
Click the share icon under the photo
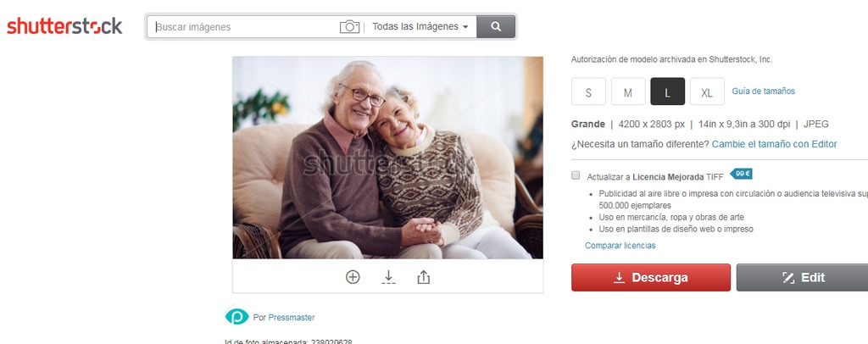424,277
